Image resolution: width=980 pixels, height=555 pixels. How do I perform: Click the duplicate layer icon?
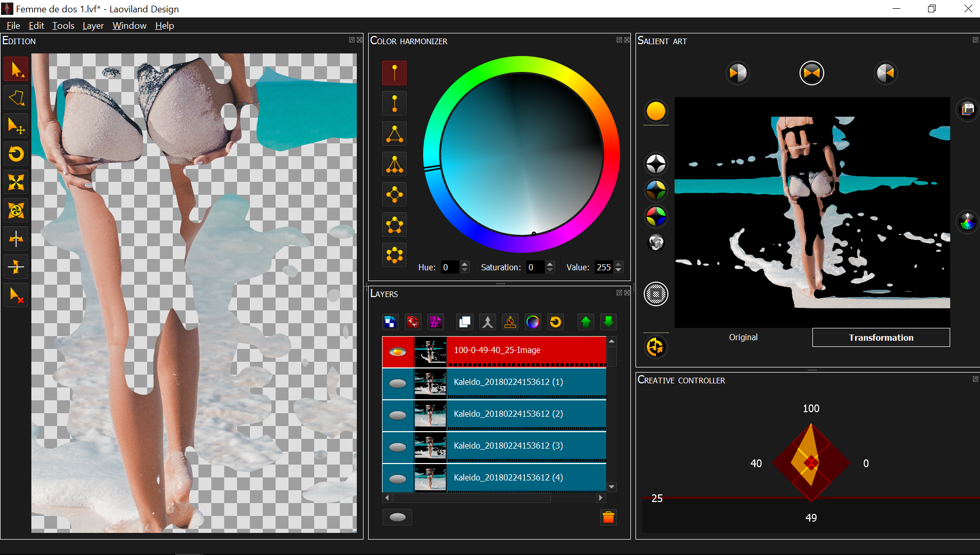tap(465, 322)
